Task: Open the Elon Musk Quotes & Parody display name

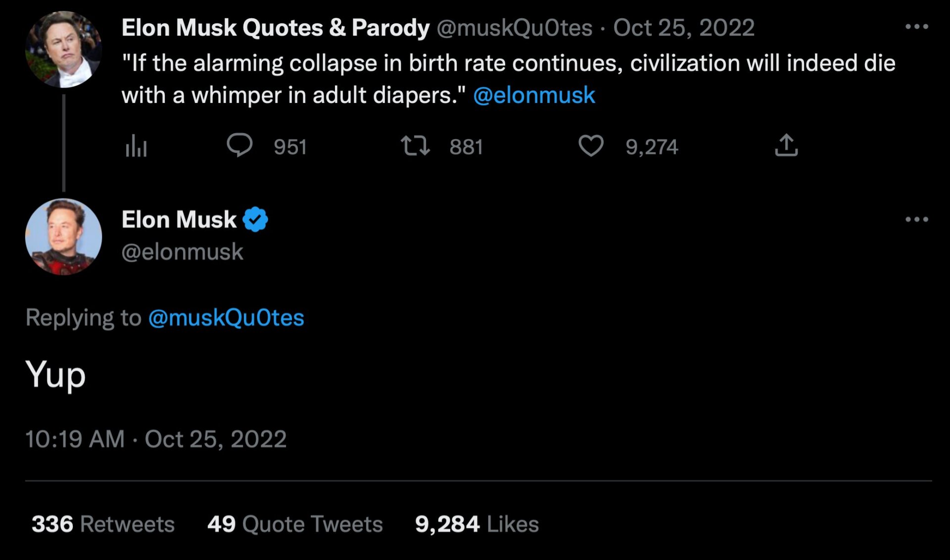Action: [x=275, y=28]
